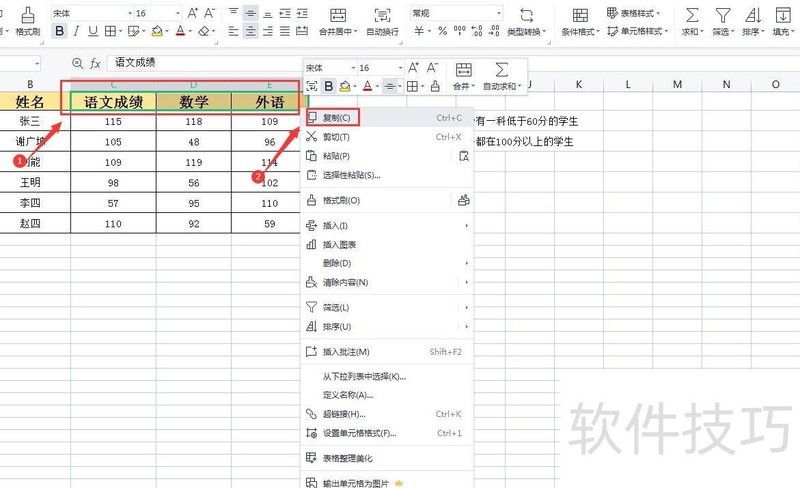Choose 超链接(H) in the context menu
Viewport: 800px width, 488px height.
pos(387,414)
